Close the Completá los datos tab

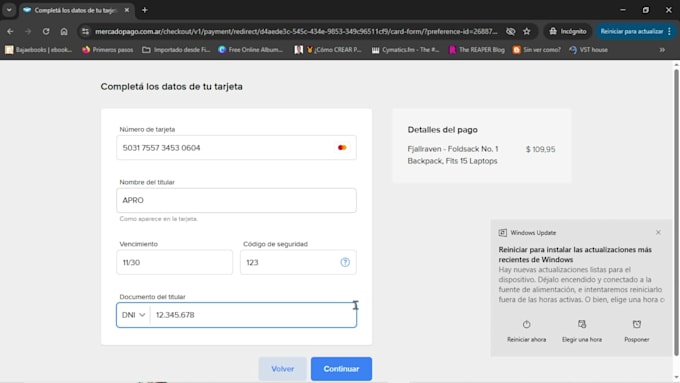coord(127,10)
